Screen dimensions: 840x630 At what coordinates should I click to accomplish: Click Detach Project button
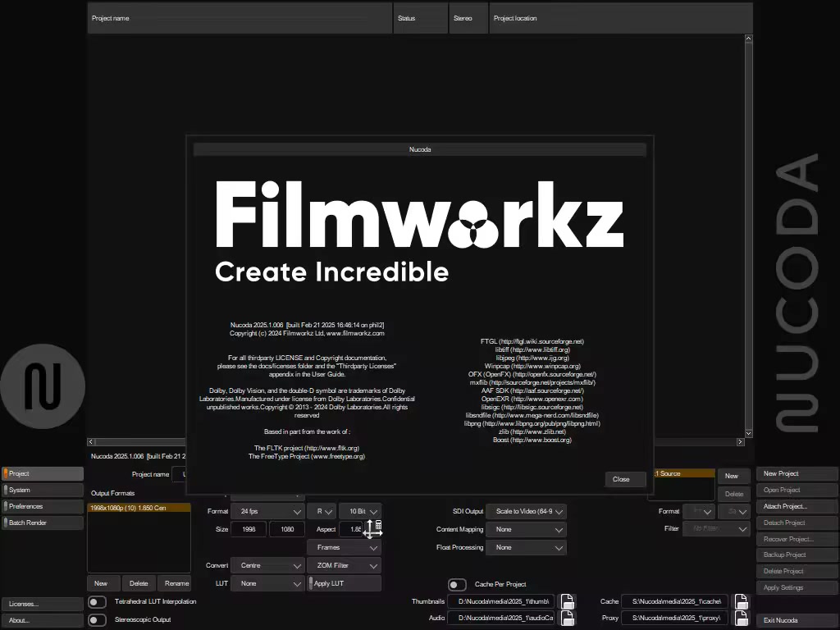point(797,523)
